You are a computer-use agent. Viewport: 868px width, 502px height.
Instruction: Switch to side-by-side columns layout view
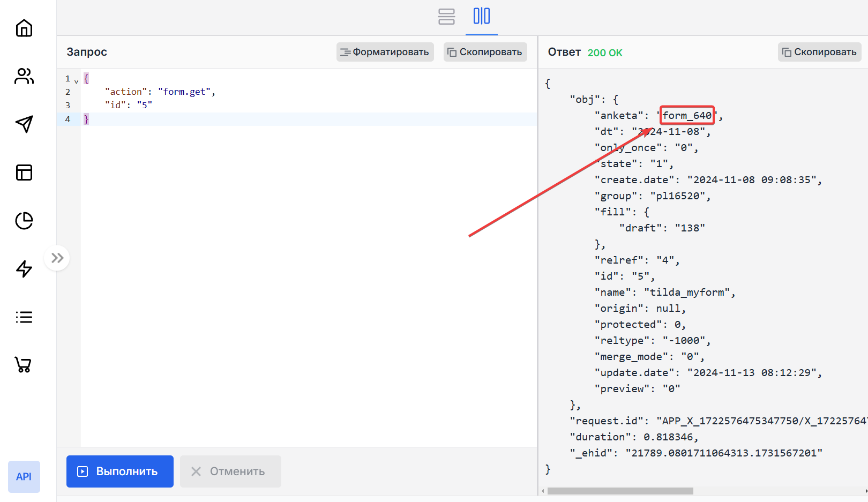[481, 17]
